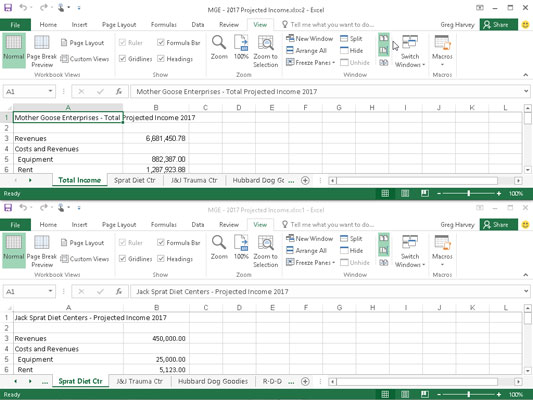The height and width of the screenshot is (400, 533).
Task: Click Zoom to Selection in bottom window
Action: click(265, 250)
